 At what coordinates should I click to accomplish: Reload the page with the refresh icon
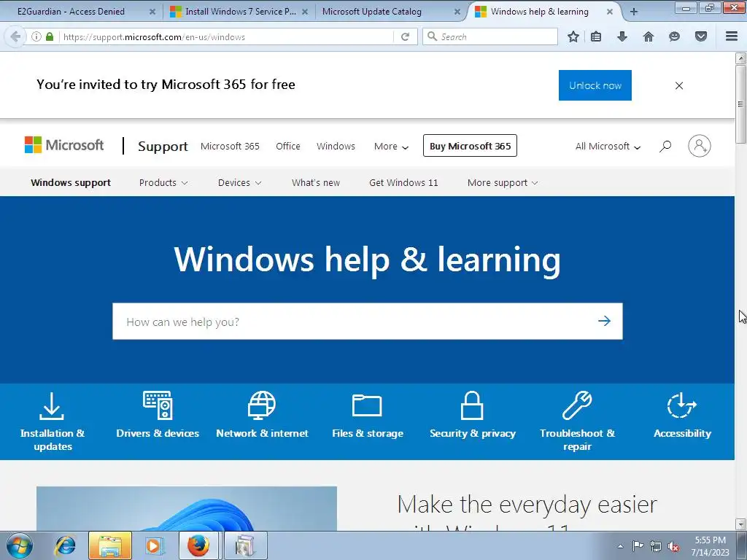pos(405,36)
